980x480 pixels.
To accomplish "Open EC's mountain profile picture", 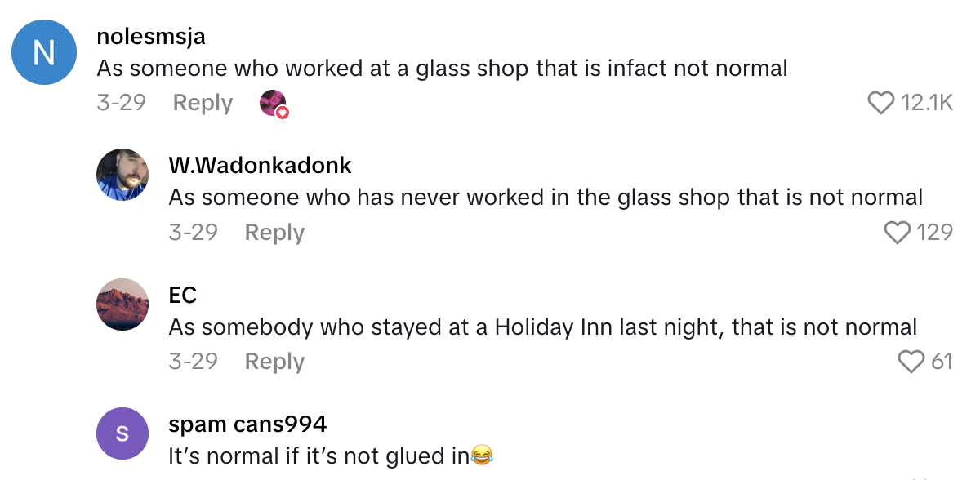I will pos(122,304).
